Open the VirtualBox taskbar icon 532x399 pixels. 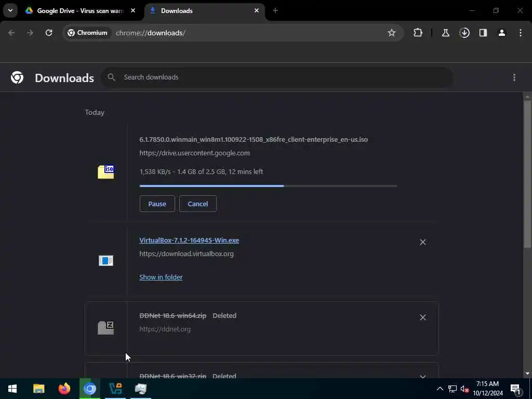pos(115,389)
